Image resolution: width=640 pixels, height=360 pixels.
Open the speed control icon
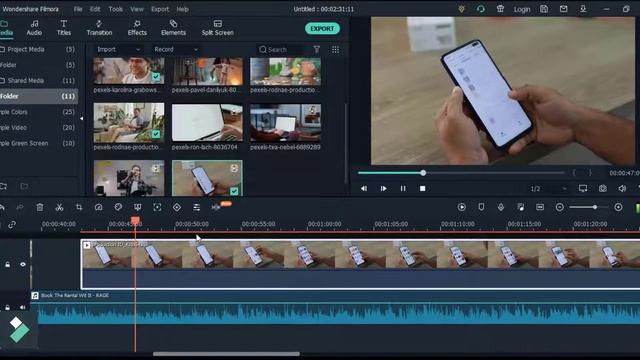pyautogui.click(x=98, y=207)
